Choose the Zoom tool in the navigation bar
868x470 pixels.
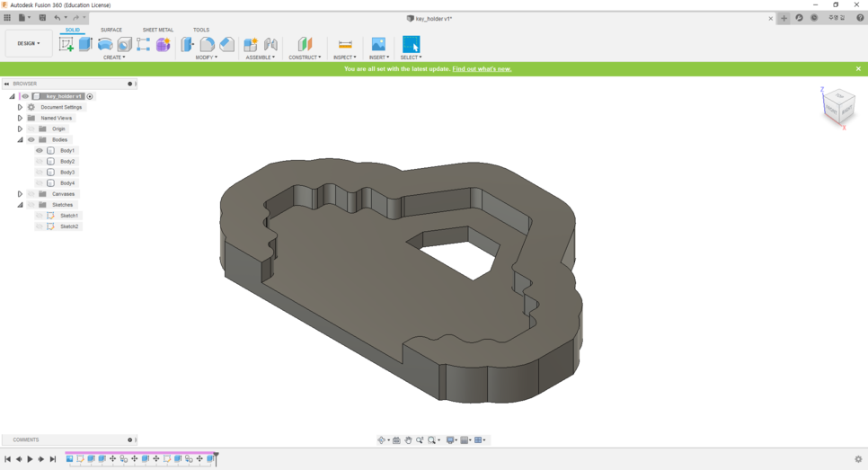[420, 440]
